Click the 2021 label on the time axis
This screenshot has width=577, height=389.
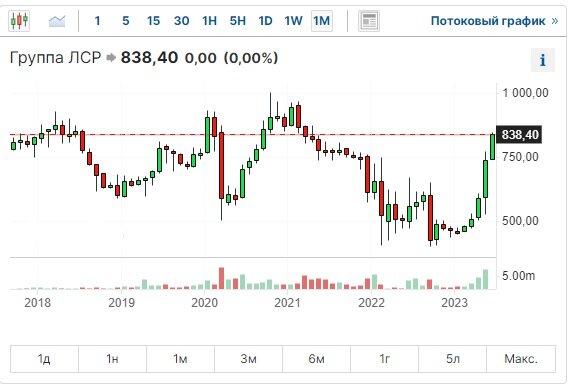(x=287, y=303)
